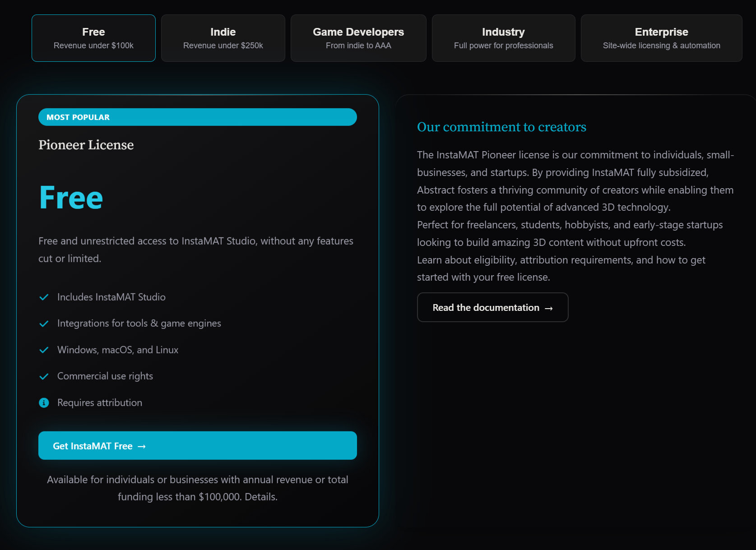Click the Revenue under $100k subtitle

point(93,46)
